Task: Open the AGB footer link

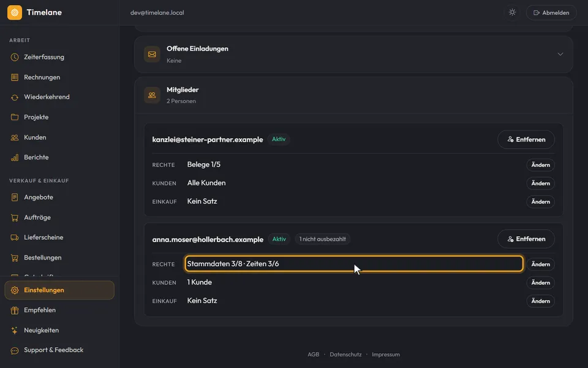Action: pyautogui.click(x=314, y=355)
